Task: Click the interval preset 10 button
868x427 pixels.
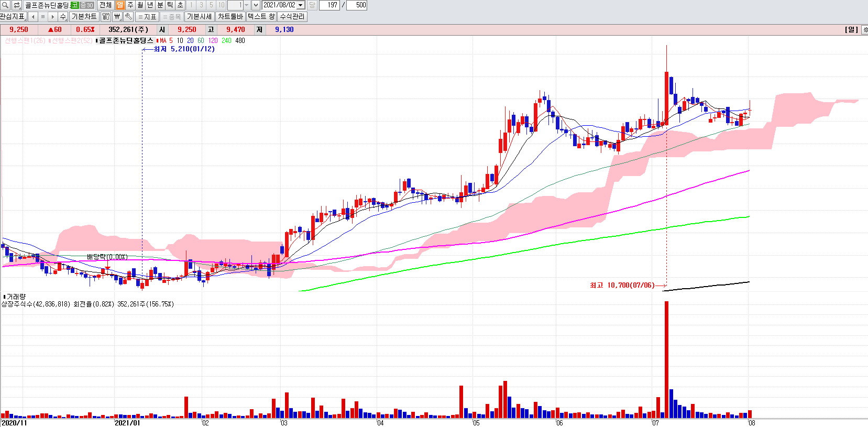Action: [221, 5]
